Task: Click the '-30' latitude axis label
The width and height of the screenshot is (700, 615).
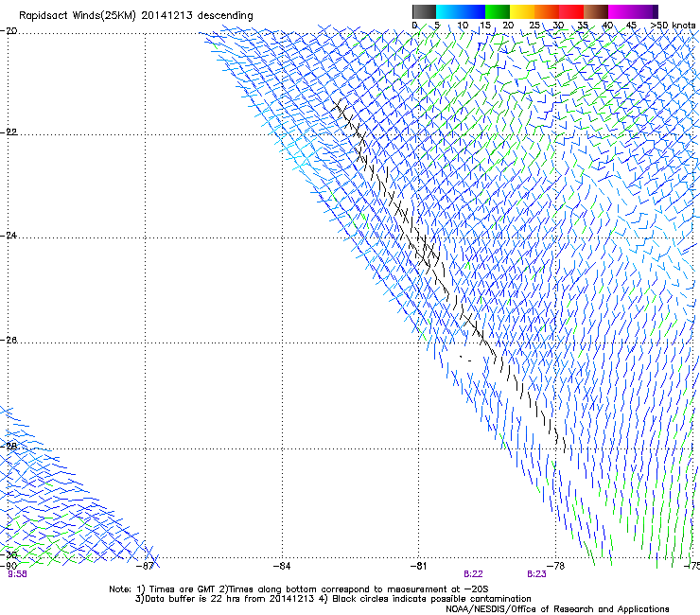Action: [x=9, y=554]
